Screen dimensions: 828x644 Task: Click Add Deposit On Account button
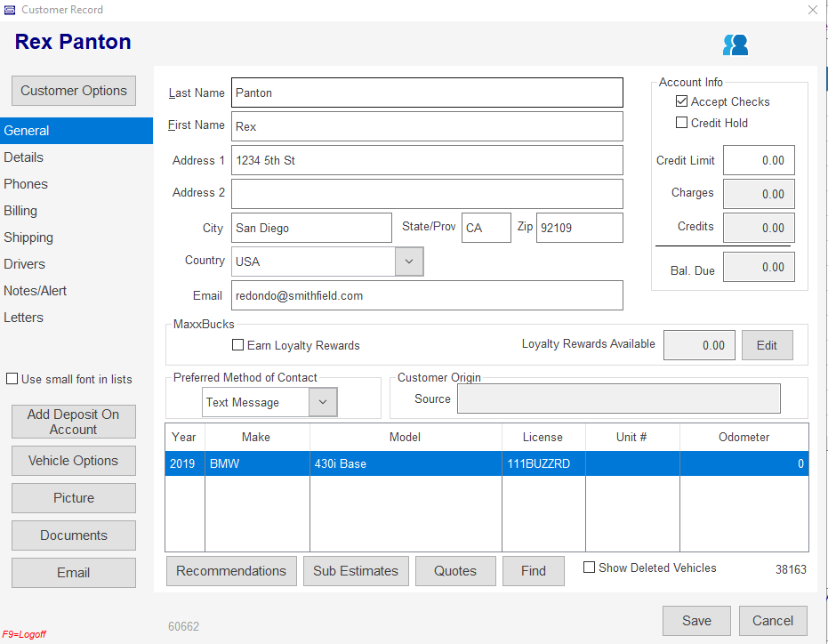pyautogui.click(x=74, y=422)
